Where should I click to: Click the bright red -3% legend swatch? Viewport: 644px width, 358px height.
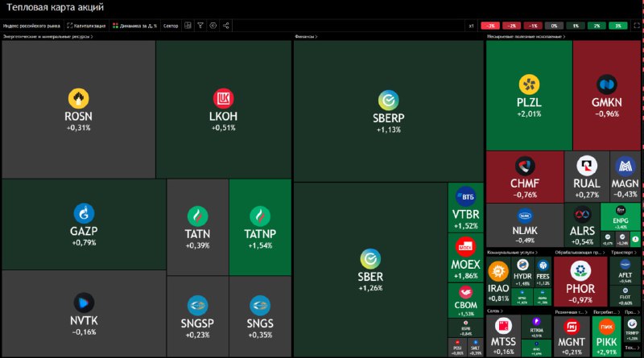(490, 26)
